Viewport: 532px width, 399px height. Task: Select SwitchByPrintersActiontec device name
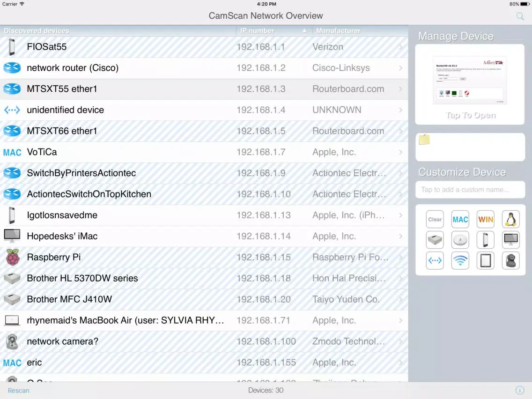[81, 173]
